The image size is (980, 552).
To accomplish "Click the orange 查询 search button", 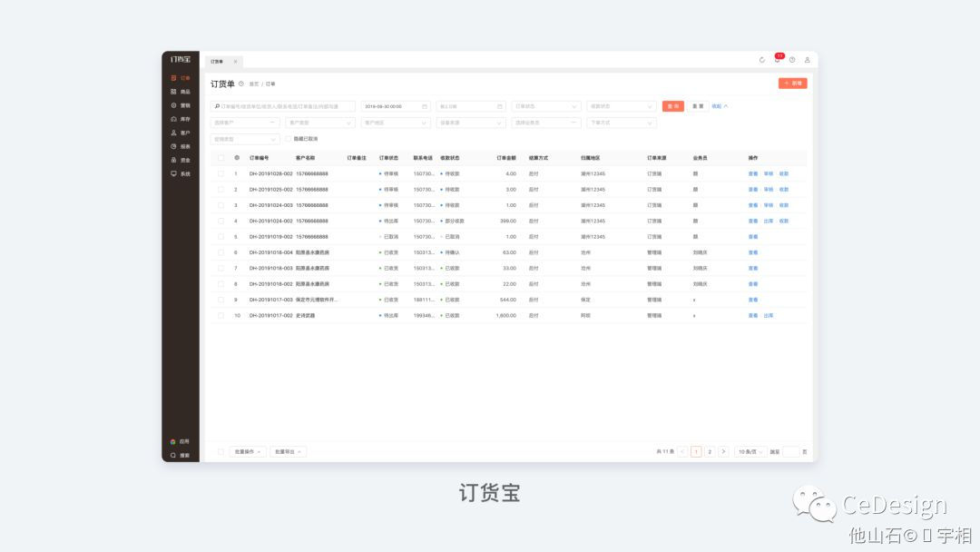I will tap(673, 106).
